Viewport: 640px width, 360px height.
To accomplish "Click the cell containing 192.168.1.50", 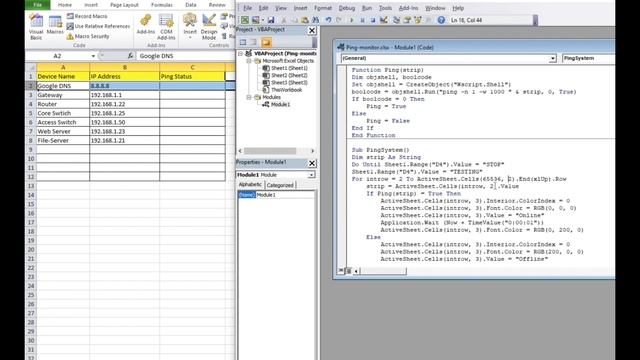I will [x=124, y=122].
